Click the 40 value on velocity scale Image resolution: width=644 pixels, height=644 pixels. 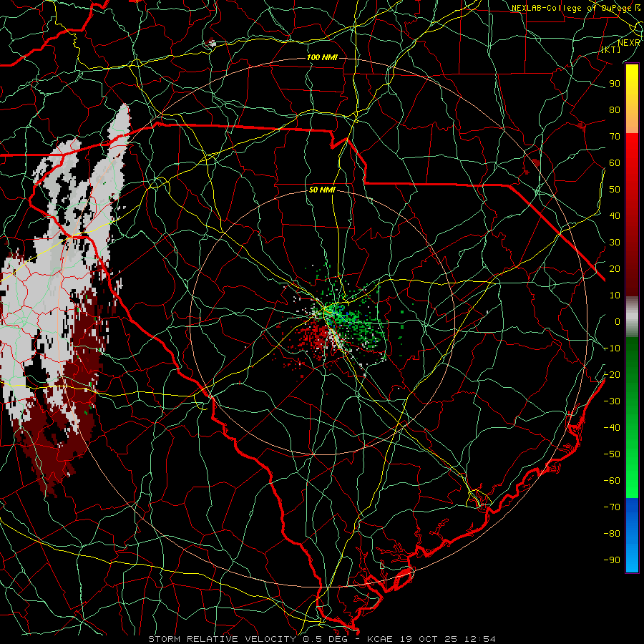coord(615,216)
